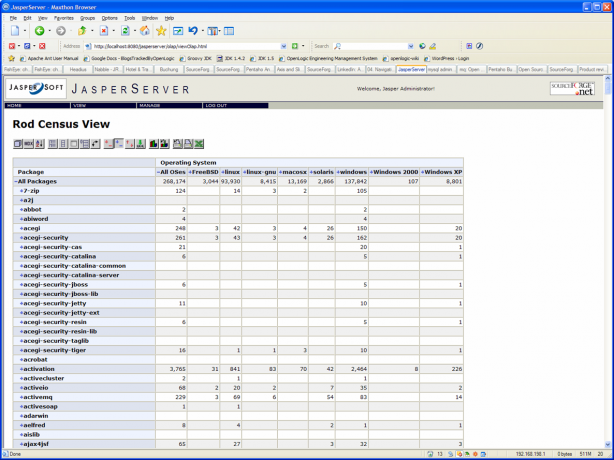This screenshot has width=614, height=460.
Task: Expand the linux column header
Action: (224, 172)
